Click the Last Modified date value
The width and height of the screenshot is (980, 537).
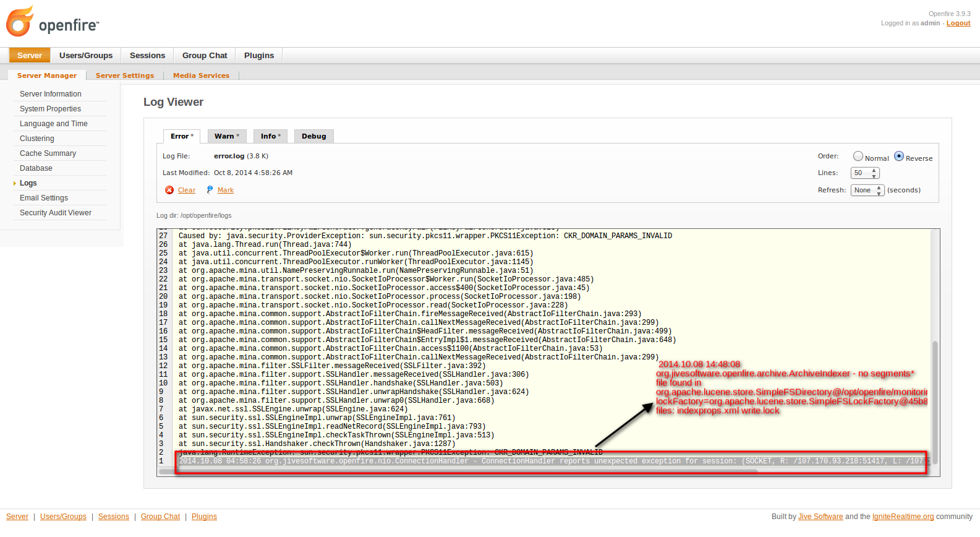253,173
